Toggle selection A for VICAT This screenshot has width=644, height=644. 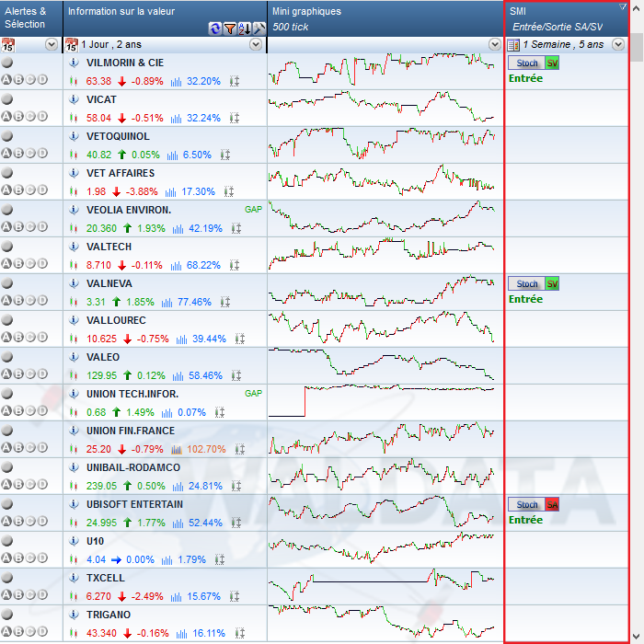point(6,117)
